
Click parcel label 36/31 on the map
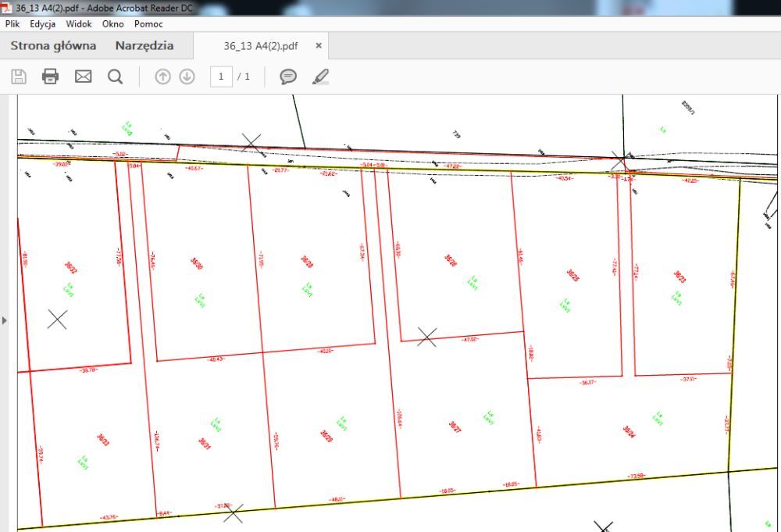tap(205, 444)
